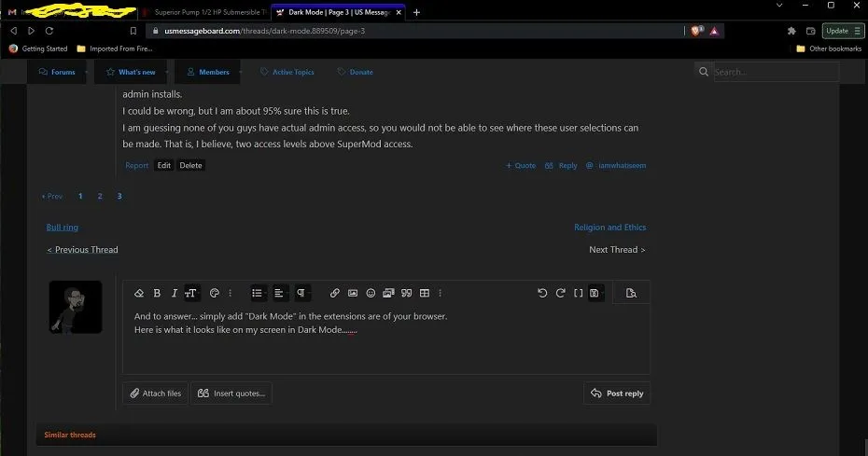The height and width of the screenshot is (456, 868).
Task: Toggle bold formatting in editor
Action: click(157, 293)
